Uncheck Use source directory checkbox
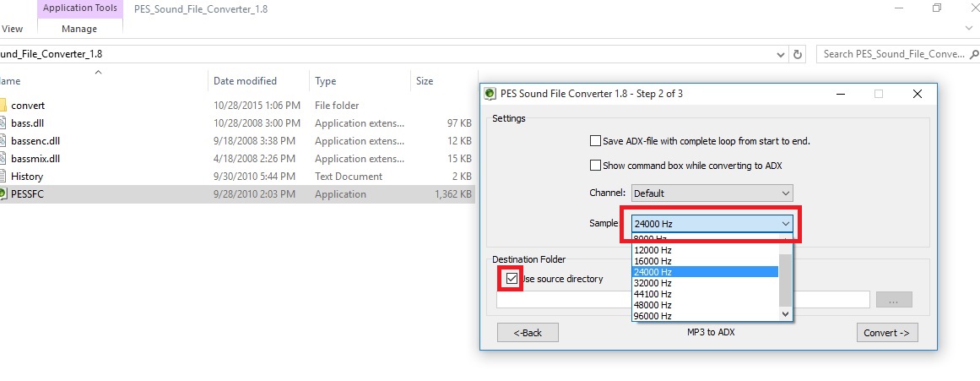This screenshot has width=980, height=381. 512,279
